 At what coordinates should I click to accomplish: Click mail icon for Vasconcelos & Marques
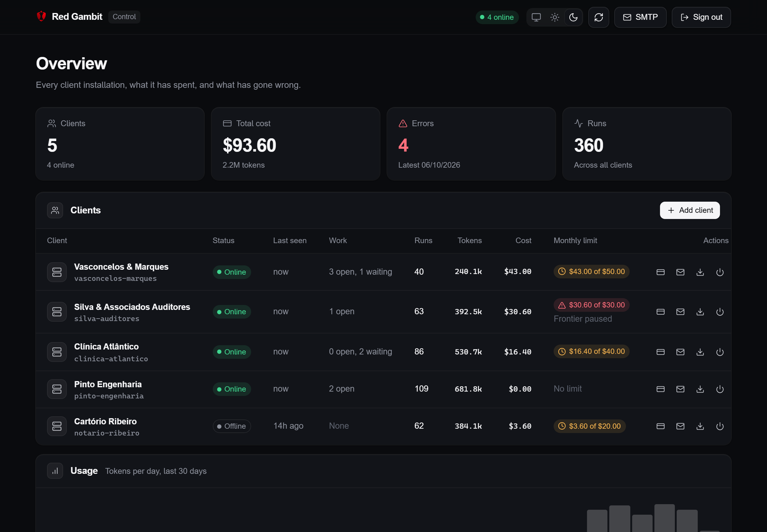coord(680,272)
